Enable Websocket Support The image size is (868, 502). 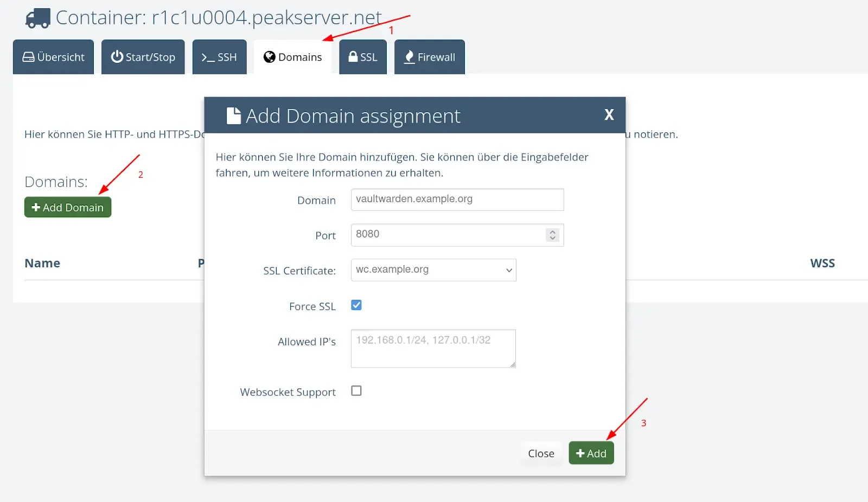[356, 390]
